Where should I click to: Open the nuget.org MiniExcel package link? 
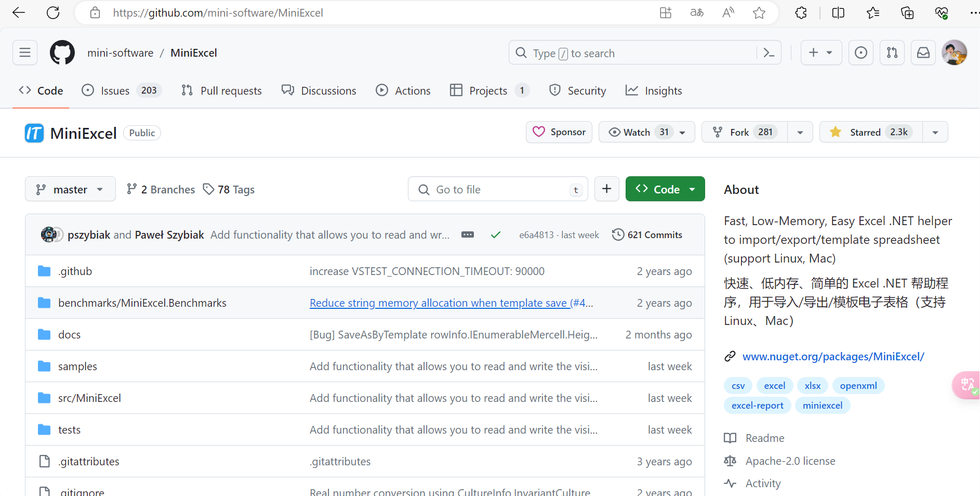click(833, 356)
